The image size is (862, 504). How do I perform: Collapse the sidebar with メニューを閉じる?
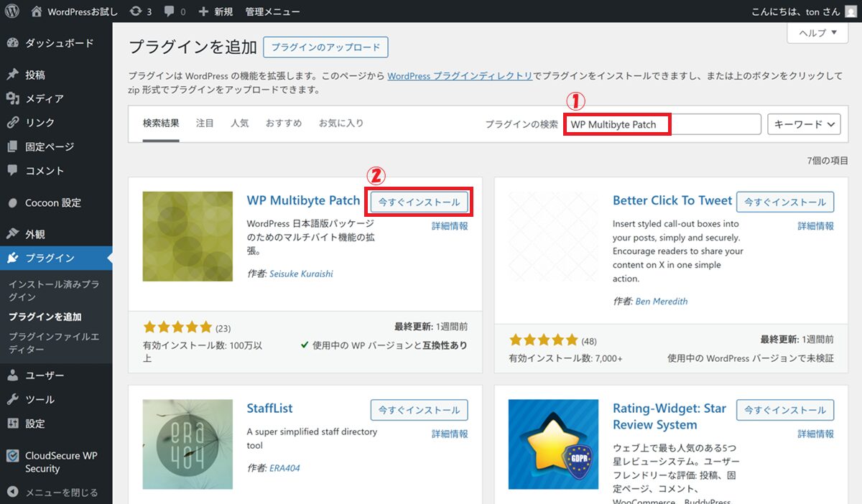point(61,493)
